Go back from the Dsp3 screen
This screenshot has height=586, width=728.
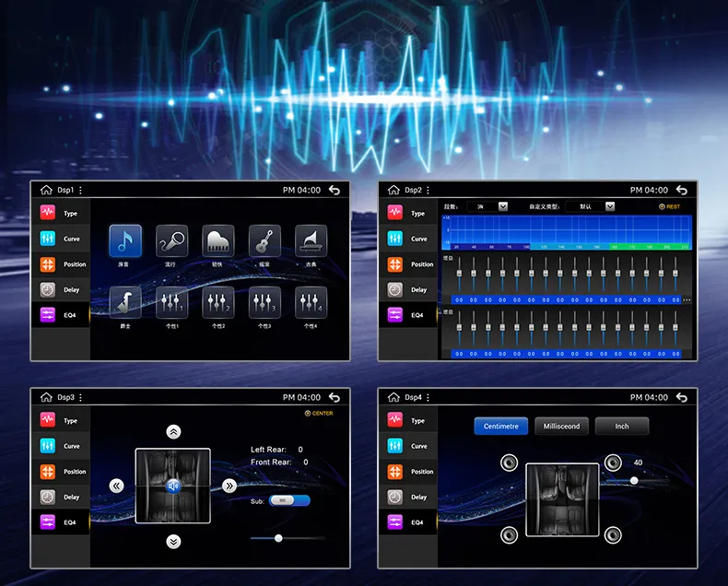[x=335, y=397]
